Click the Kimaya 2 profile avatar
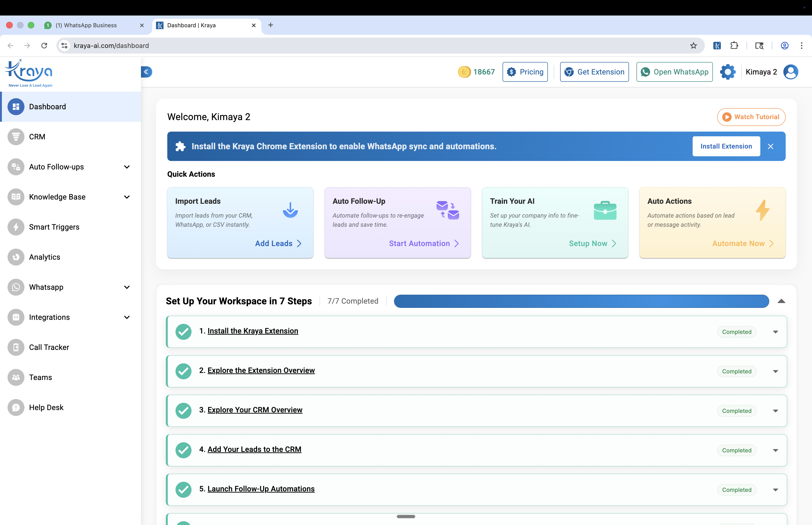The width and height of the screenshot is (812, 525). coord(791,72)
